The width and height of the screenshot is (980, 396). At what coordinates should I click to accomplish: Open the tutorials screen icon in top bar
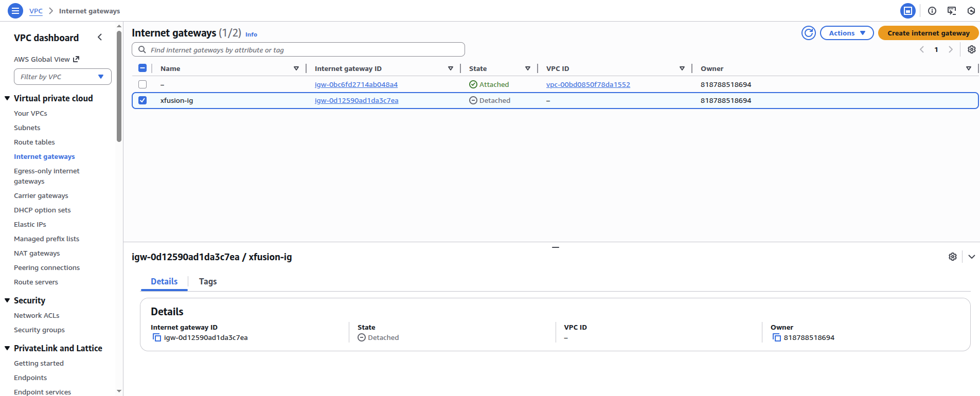pos(952,11)
